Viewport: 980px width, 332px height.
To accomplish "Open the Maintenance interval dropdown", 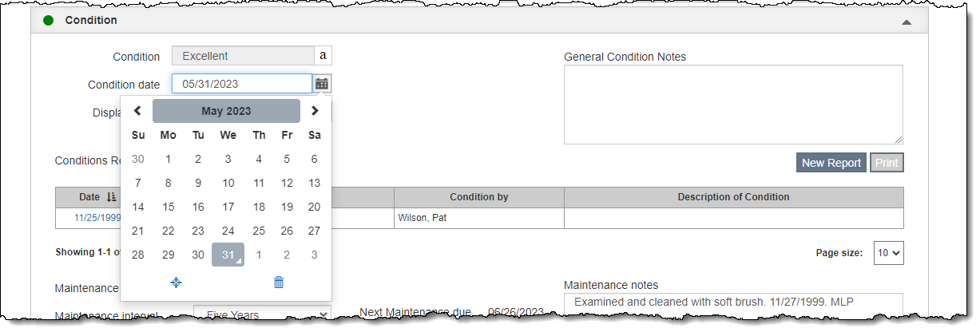I will [x=262, y=315].
